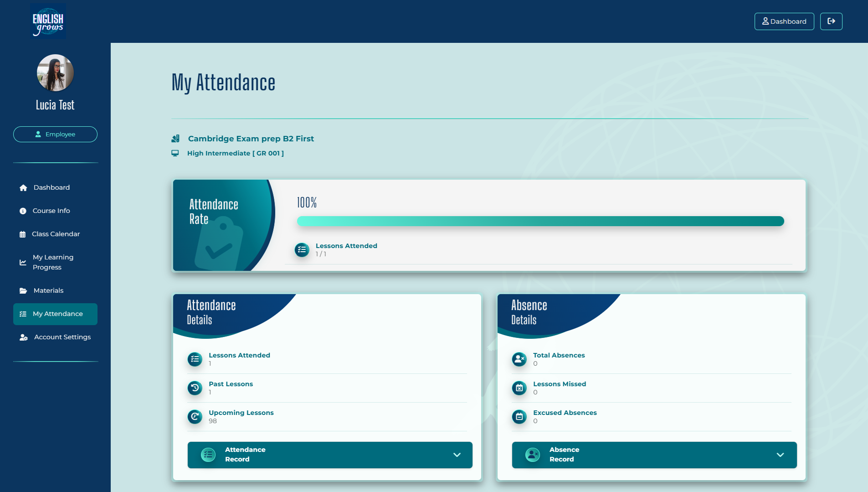Click the My Attendance page heading

[x=223, y=83]
